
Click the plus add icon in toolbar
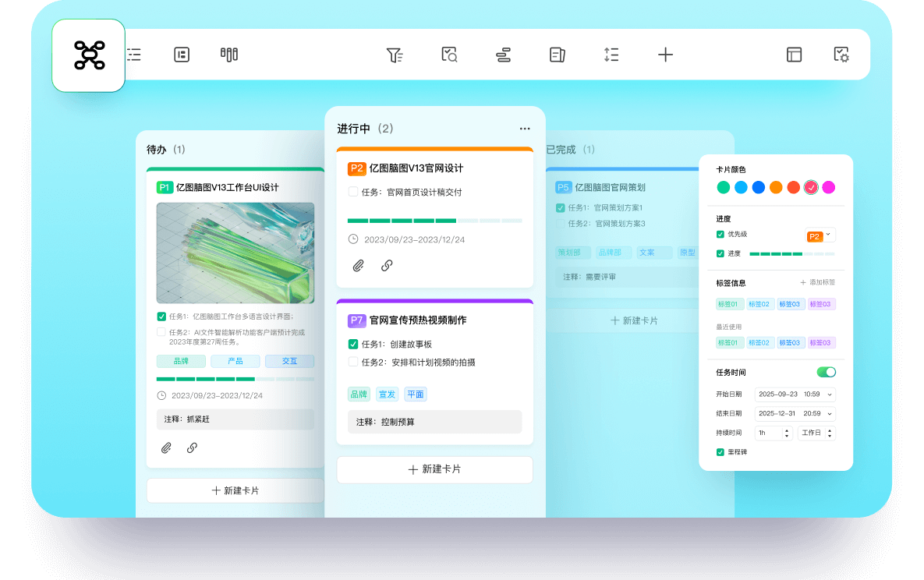coord(665,55)
